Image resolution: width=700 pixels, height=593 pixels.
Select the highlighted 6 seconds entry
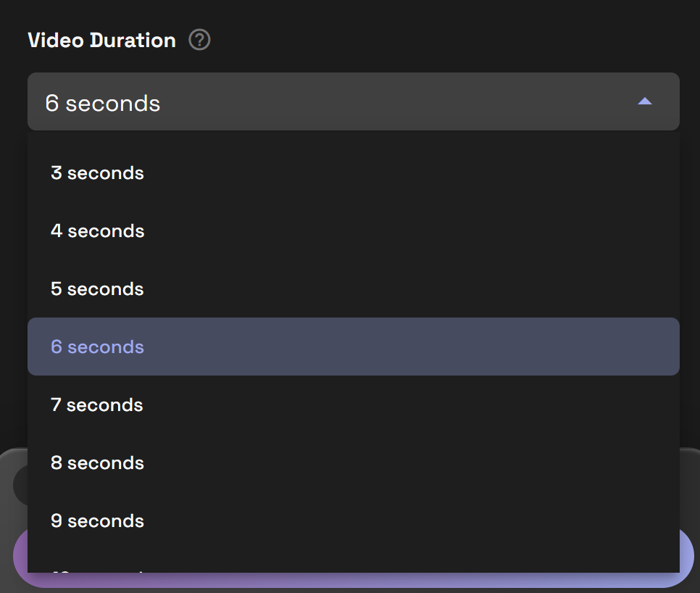click(x=97, y=347)
